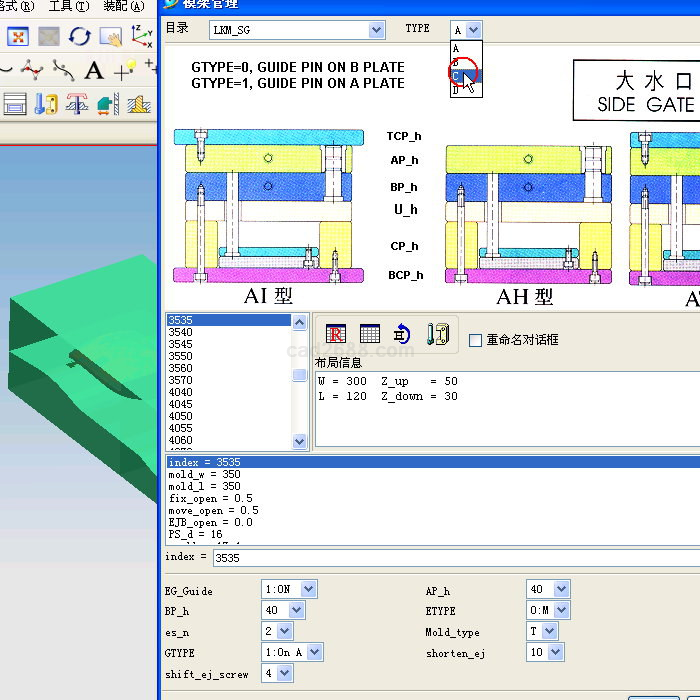Click the blue circular refresh arrows icon
The width and height of the screenshot is (700, 700).
point(79,37)
